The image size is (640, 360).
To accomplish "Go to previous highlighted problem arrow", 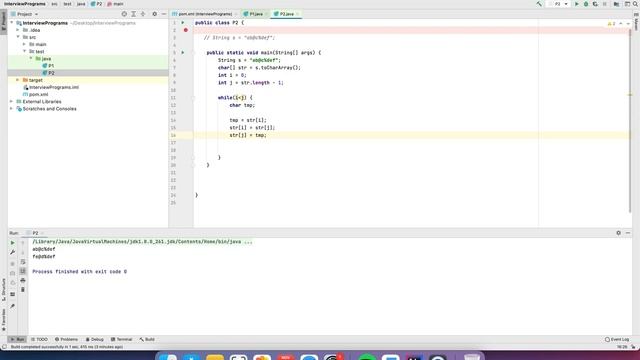I will 621,24.
